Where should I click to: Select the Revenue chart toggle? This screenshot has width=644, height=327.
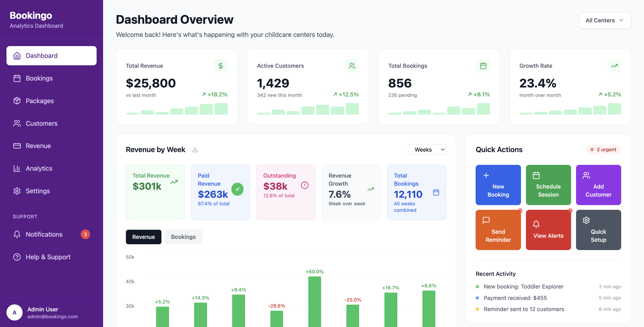144,237
